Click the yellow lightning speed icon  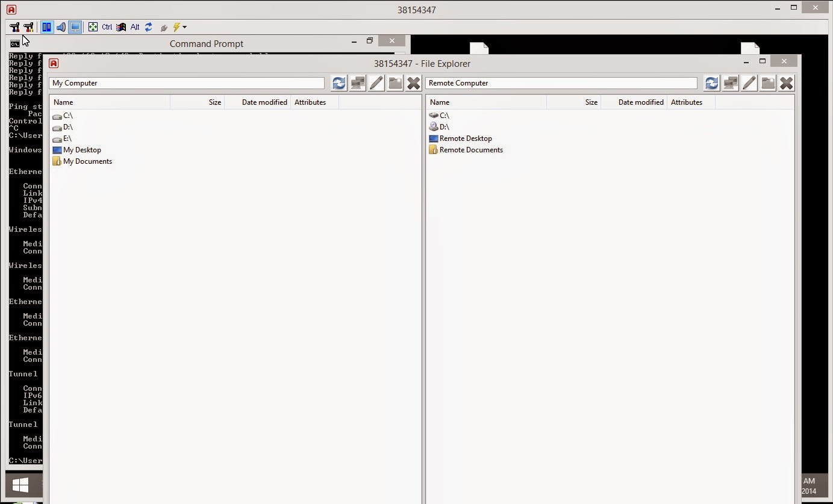click(x=176, y=27)
